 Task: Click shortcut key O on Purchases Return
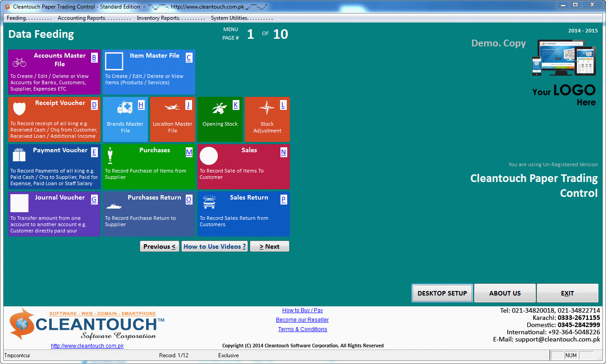tap(189, 200)
